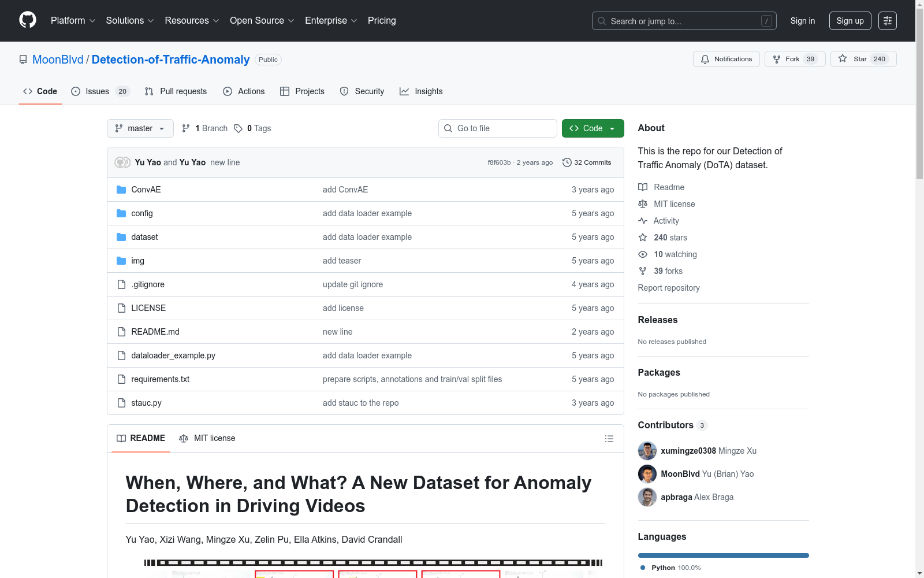Screen dimensions: 924x578
Task: Click the tag icon next to Tags
Action: (x=238, y=128)
